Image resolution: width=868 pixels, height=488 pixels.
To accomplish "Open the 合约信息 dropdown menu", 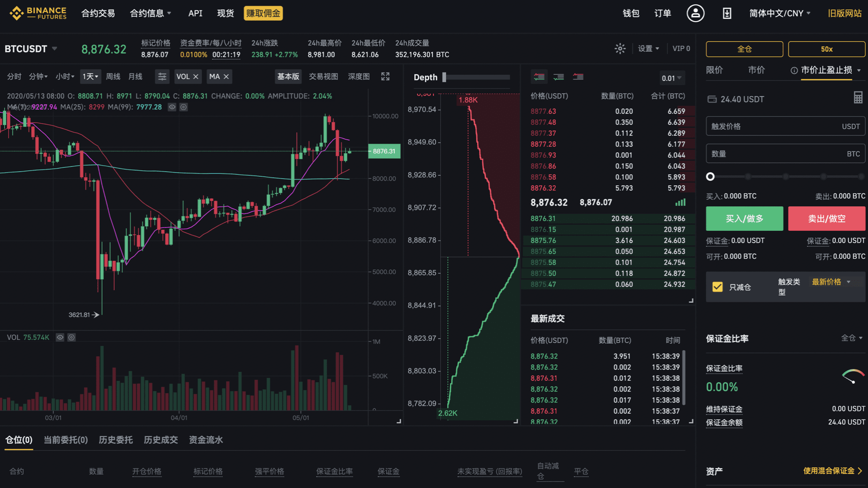I will [150, 13].
